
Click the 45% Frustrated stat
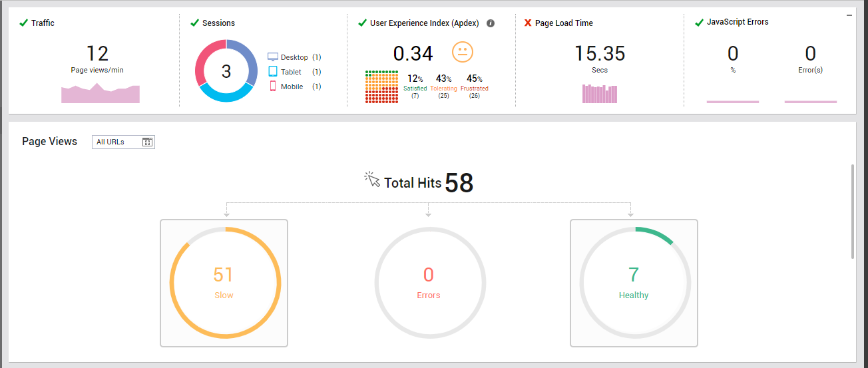(x=474, y=87)
